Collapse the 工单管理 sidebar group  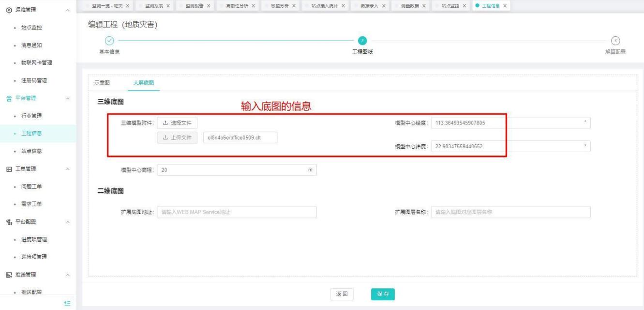(x=68, y=169)
